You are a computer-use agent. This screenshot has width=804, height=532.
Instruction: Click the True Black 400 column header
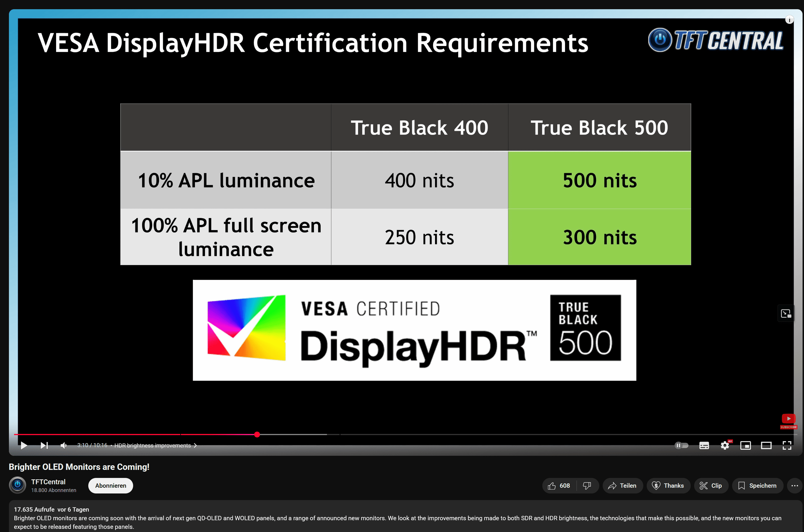(x=419, y=128)
